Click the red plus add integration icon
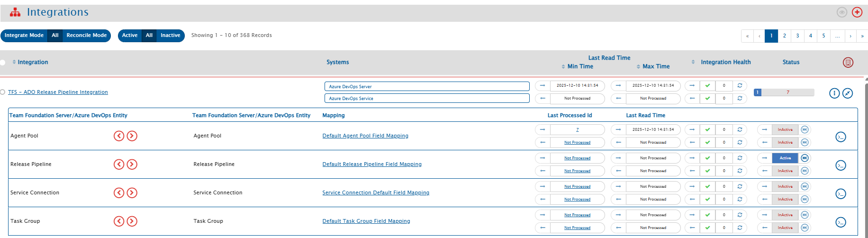The height and width of the screenshot is (238, 868). pos(857,12)
